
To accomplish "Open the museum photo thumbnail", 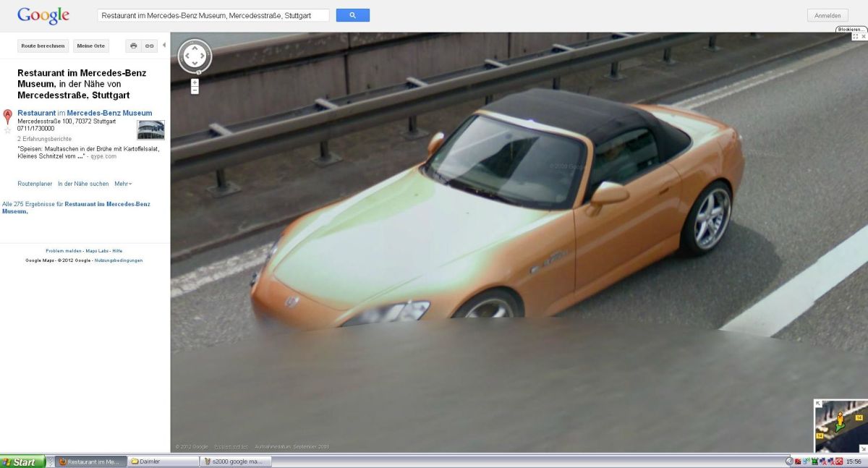I will (150, 130).
